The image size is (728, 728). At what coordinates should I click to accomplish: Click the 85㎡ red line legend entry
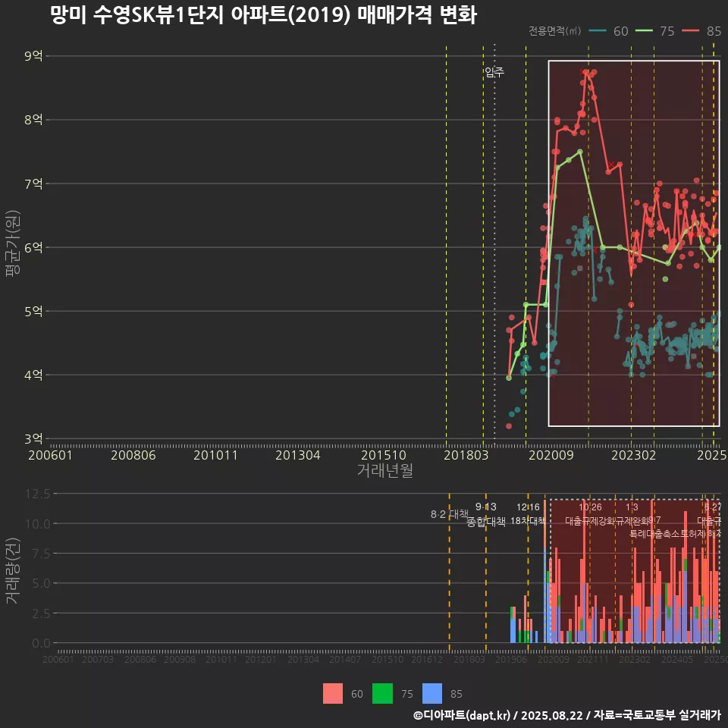(701, 31)
